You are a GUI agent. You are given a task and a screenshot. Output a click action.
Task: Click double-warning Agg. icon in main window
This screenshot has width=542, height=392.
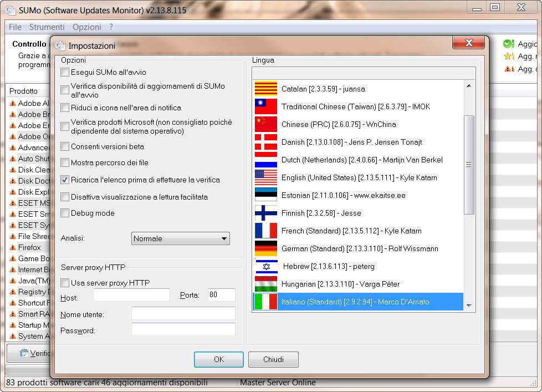click(509, 69)
